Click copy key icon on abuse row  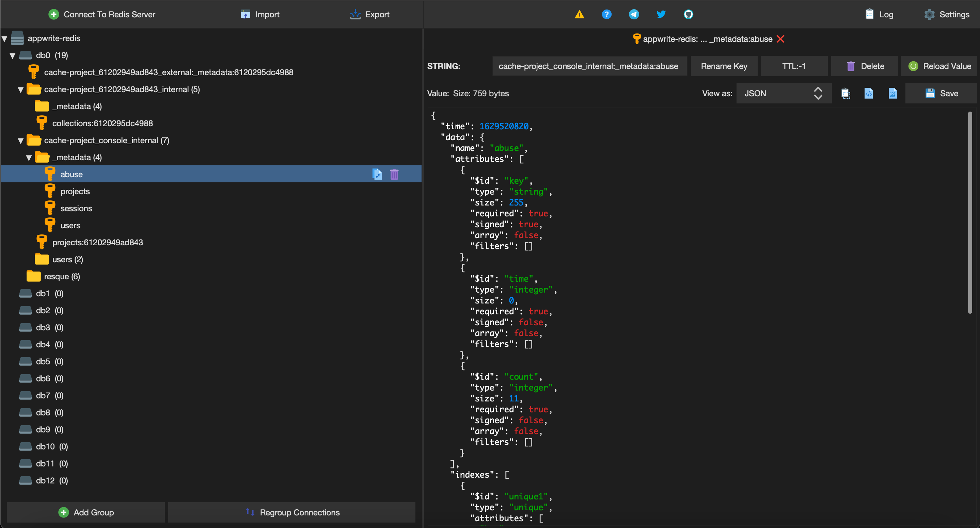(x=377, y=175)
